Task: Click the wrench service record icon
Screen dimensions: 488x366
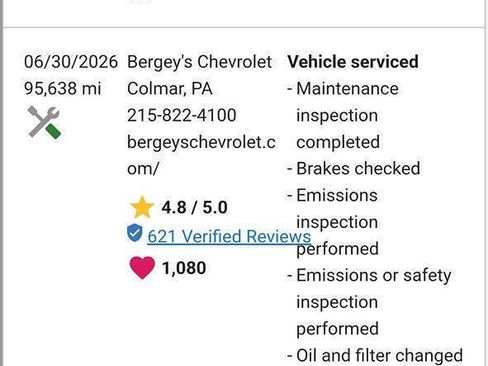Action: tap(44, 122)
